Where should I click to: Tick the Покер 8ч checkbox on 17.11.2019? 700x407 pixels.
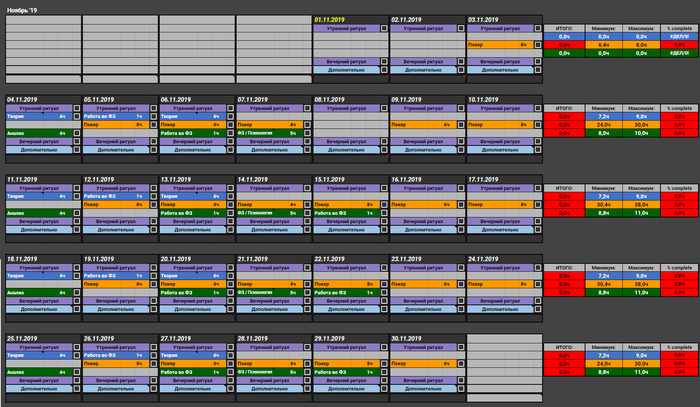[x=538, y=204]
